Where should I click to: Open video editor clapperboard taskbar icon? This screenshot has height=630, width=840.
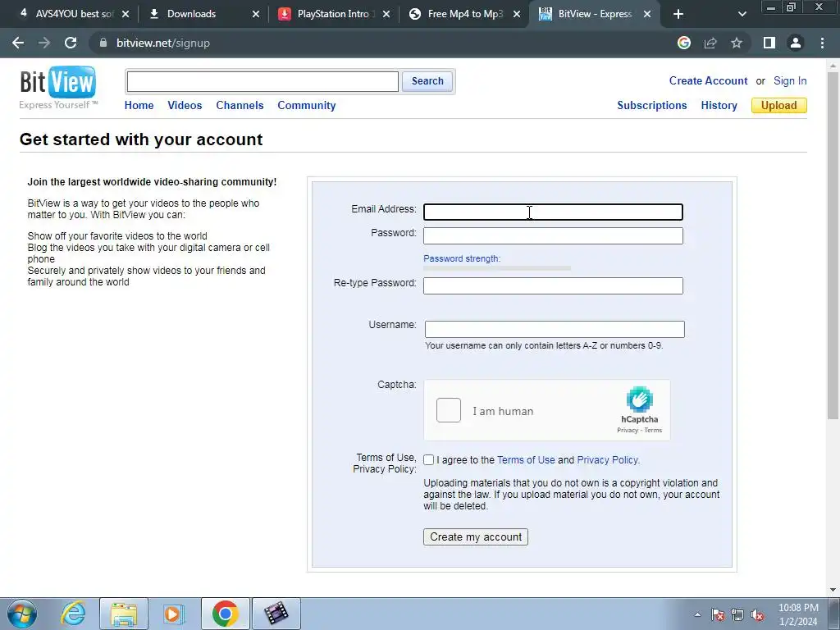pyautogui.click(x=276, y=614)
